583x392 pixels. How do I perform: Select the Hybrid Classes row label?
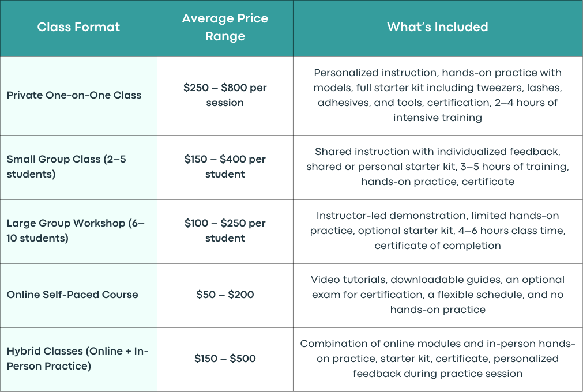pos(78,359)
